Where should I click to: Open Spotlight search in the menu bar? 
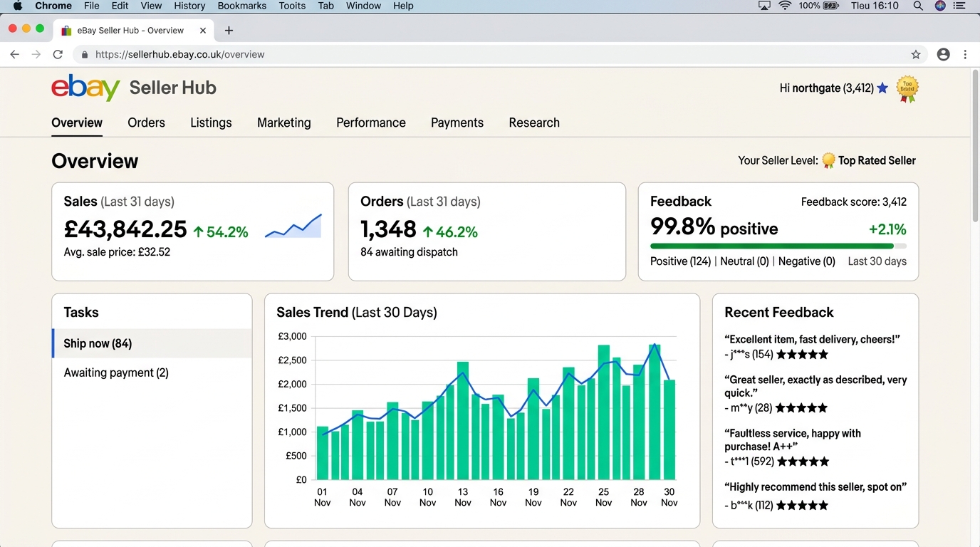(x=918, y=6)
